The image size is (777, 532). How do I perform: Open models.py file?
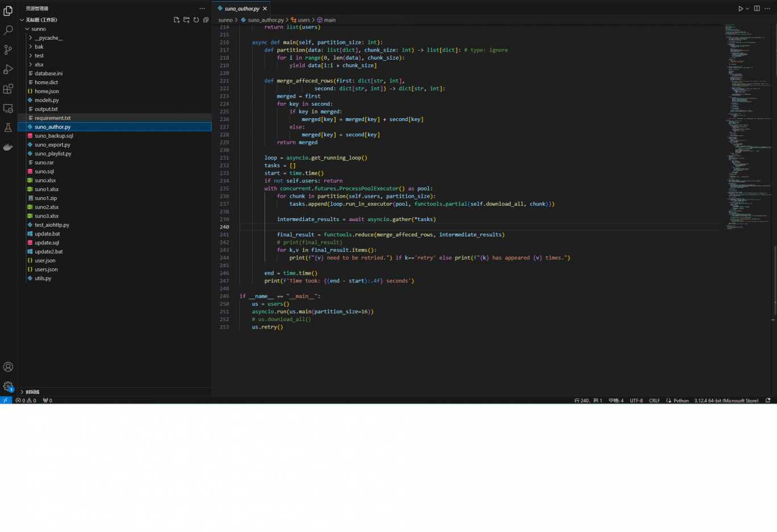pos(114,100)
